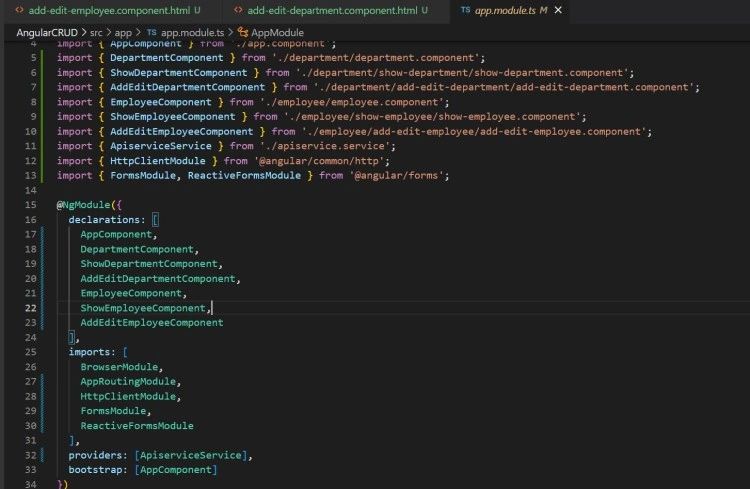Click HTML file icon on add-edit-employee tab
The image size is (750, 489).
click(20, 10)
